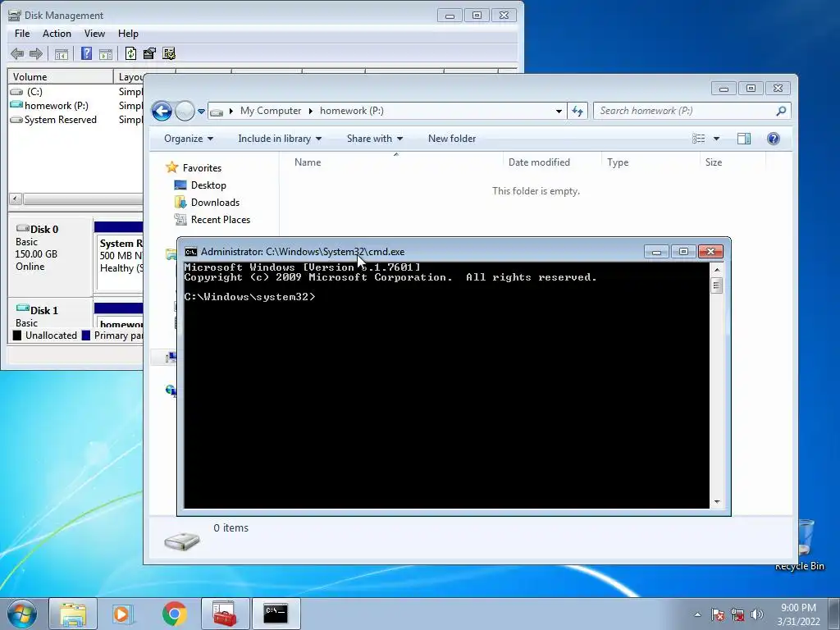Click the network tray icon
Image resolution: width=840 pixels, height=630 pixels.
pyautogui.click(x=737, y=614)
